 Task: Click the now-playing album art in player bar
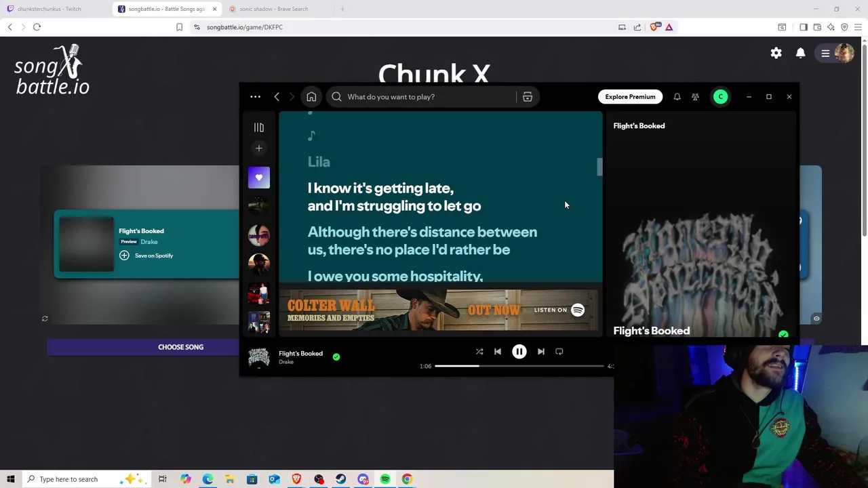pyautogui.click(x=259, y=357)
